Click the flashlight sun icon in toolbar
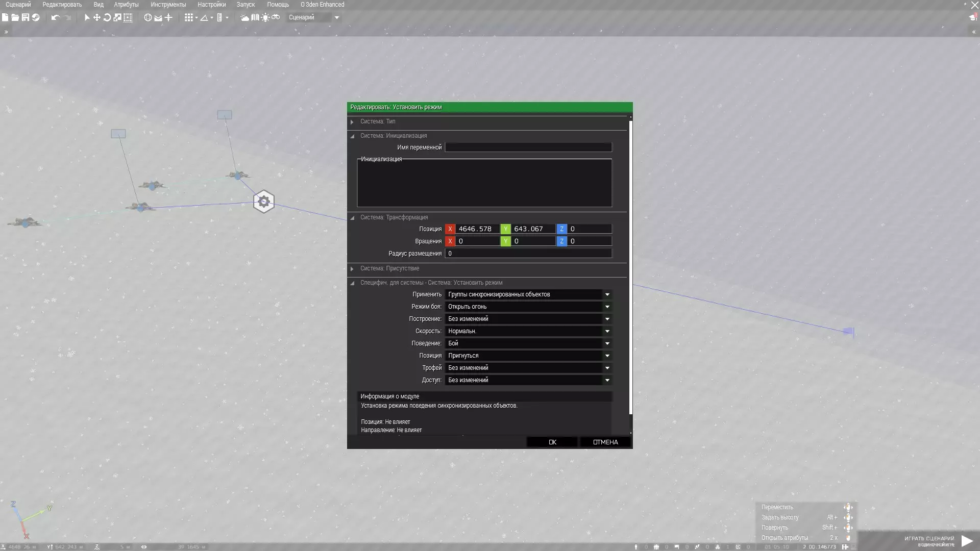Image resolution: width=980 pixels, height=551 pixels. (x=265, y=17)
